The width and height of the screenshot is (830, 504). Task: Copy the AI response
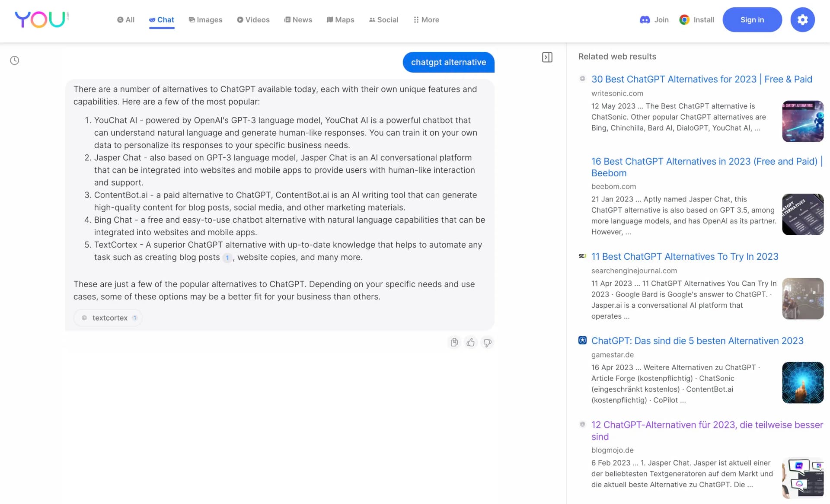(454, 342)
